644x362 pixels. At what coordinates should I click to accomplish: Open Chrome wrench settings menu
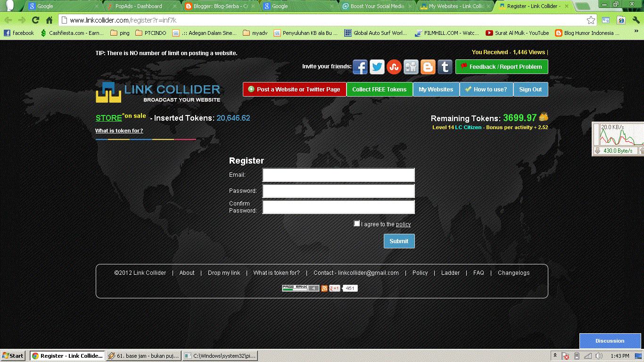click(636, 20)
